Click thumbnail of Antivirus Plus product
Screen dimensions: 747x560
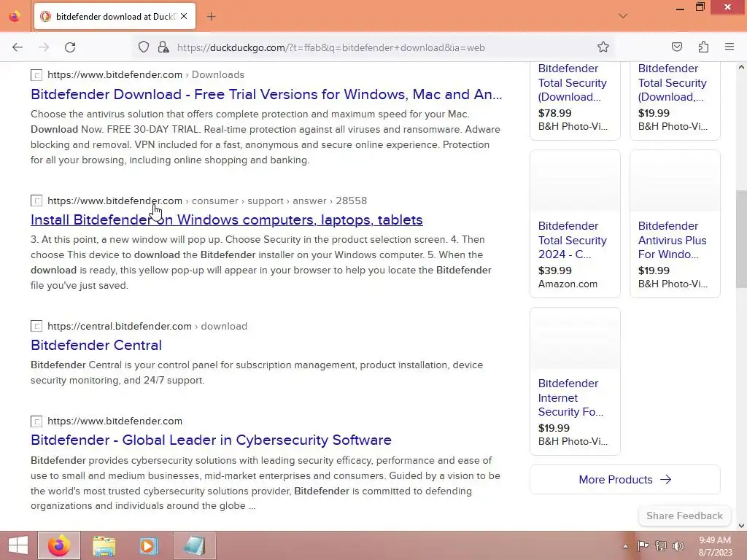pos(675,181)
